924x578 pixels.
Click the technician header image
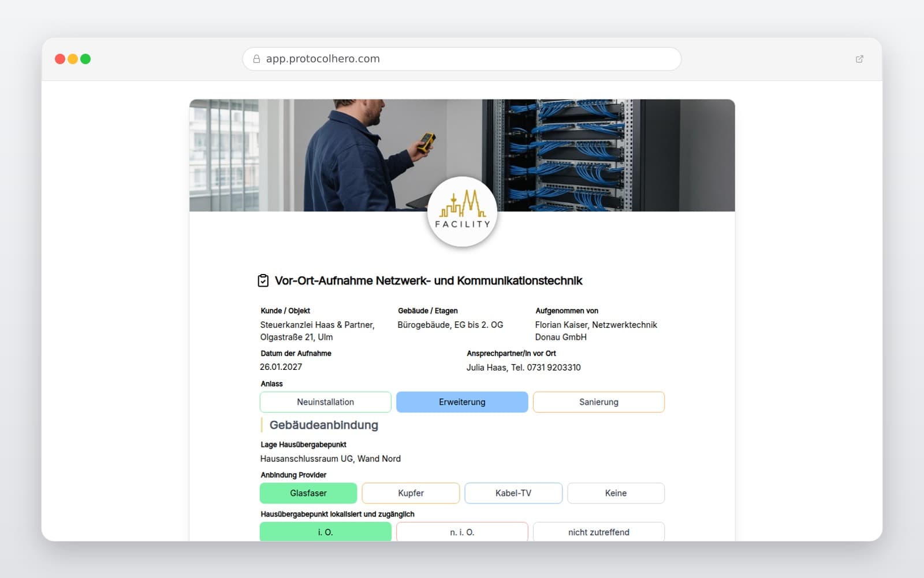[462, 155]
